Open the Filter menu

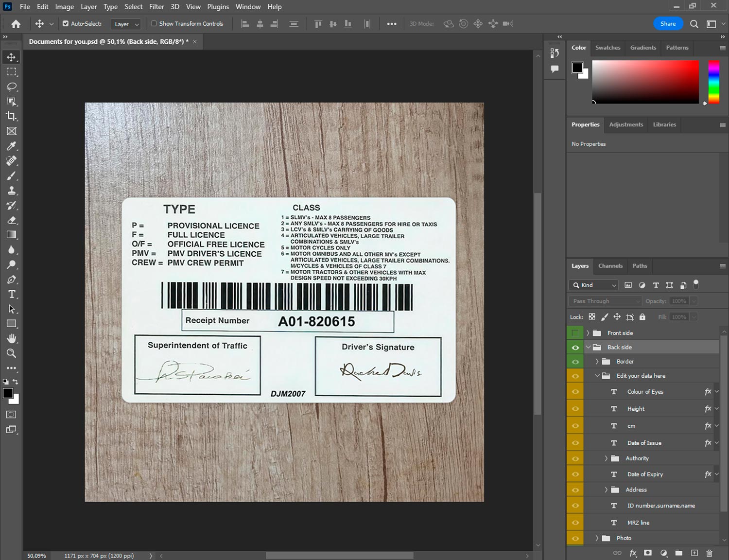click(x=156, y=7)
